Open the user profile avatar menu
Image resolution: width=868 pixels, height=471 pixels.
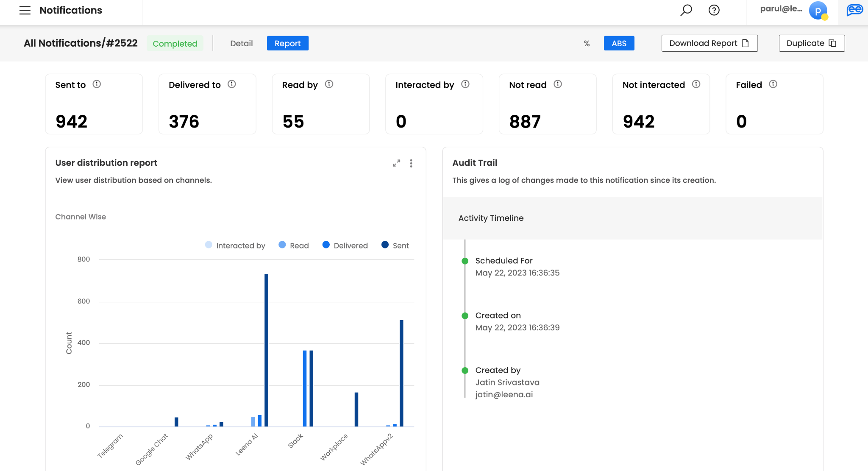click(x=818, y=10)
